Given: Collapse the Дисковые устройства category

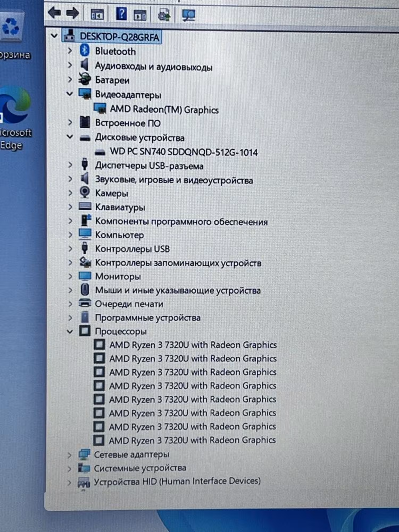Looking at the screenshot, I should (70, 137).
